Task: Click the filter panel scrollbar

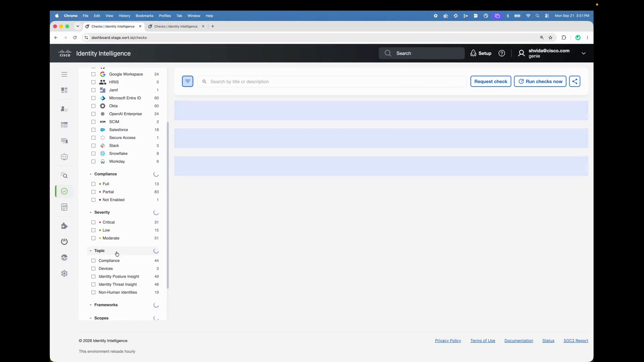Action: pos(168,205)
